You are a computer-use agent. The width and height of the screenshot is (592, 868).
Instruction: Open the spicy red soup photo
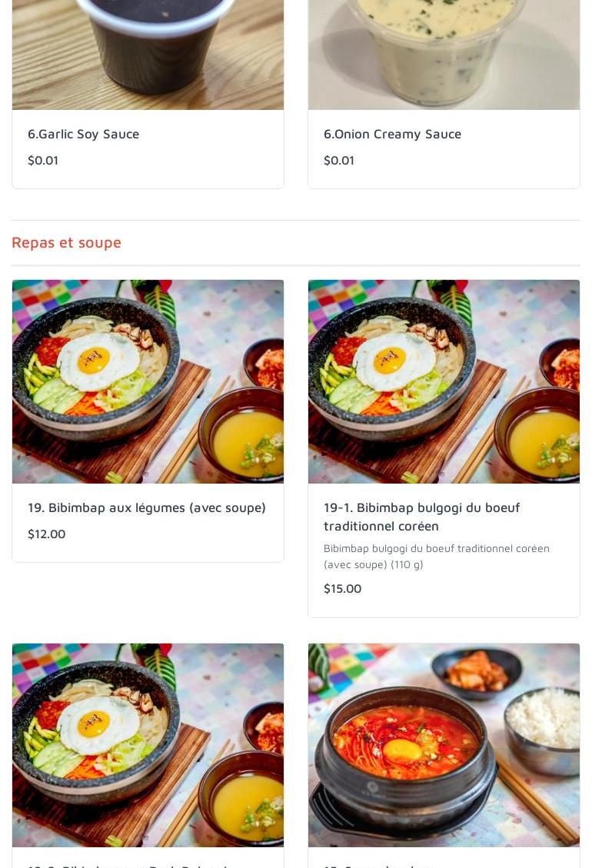[x=444, y=745]
